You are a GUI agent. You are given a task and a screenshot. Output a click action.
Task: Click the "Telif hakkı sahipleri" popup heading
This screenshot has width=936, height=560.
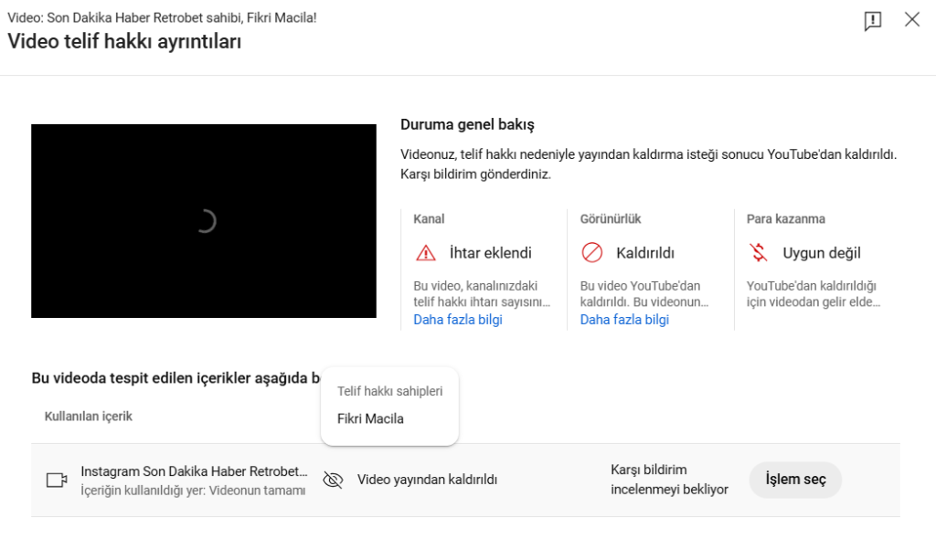point(389,391)
